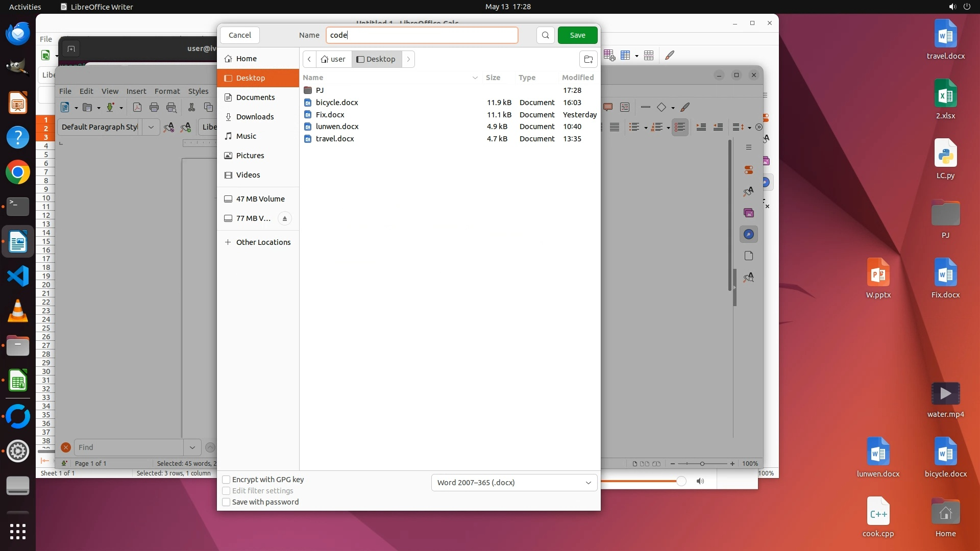The image size is (980, 551).
Task: Select Downloads in the places sidebar
Action: coord(255,117)
